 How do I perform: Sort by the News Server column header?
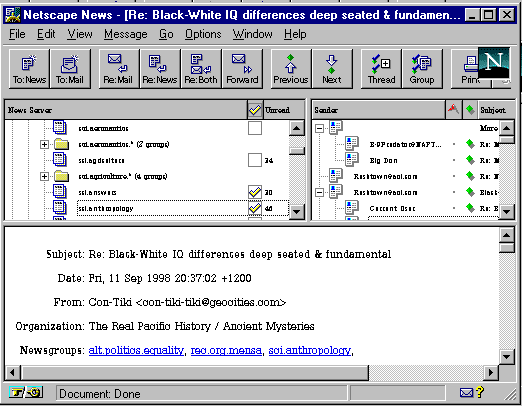pyautogui.click(x=126, y=110)
